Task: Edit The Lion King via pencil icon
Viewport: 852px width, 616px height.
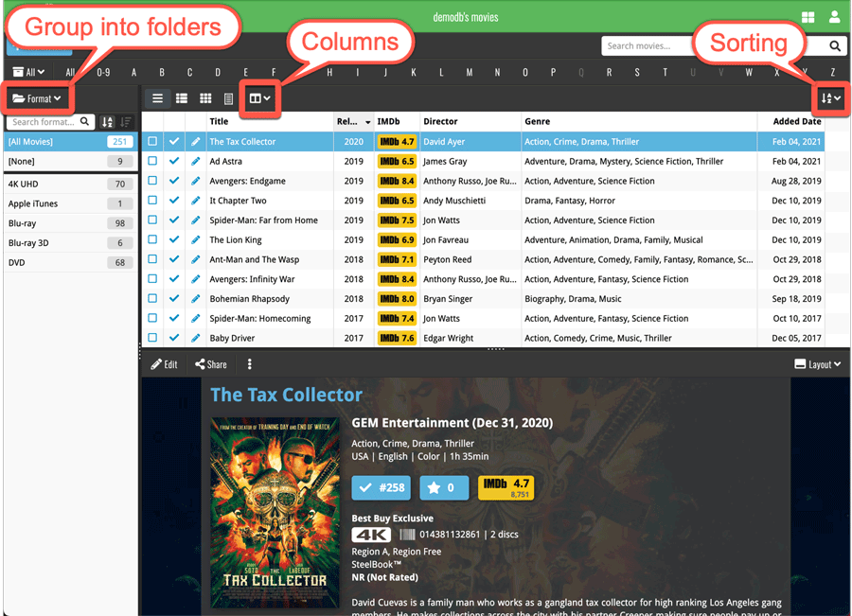Action: tap(196, 239)
